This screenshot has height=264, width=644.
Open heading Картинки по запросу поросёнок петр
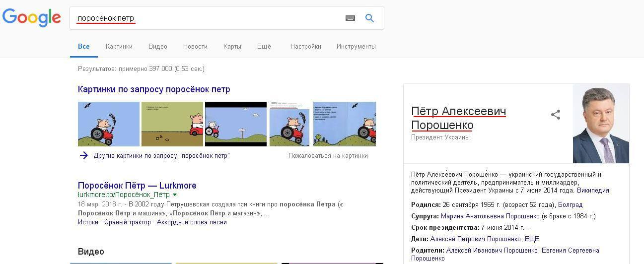[154, 89]
